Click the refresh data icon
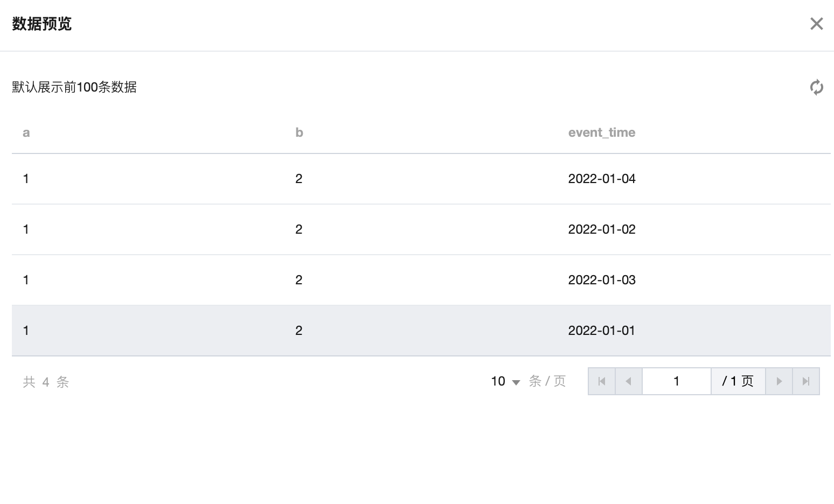 click(x=816, y=87)
